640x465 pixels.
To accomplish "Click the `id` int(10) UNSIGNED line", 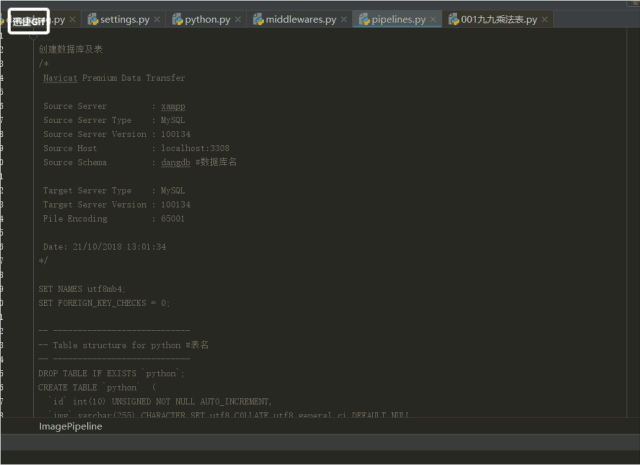I will click(160, 402).
